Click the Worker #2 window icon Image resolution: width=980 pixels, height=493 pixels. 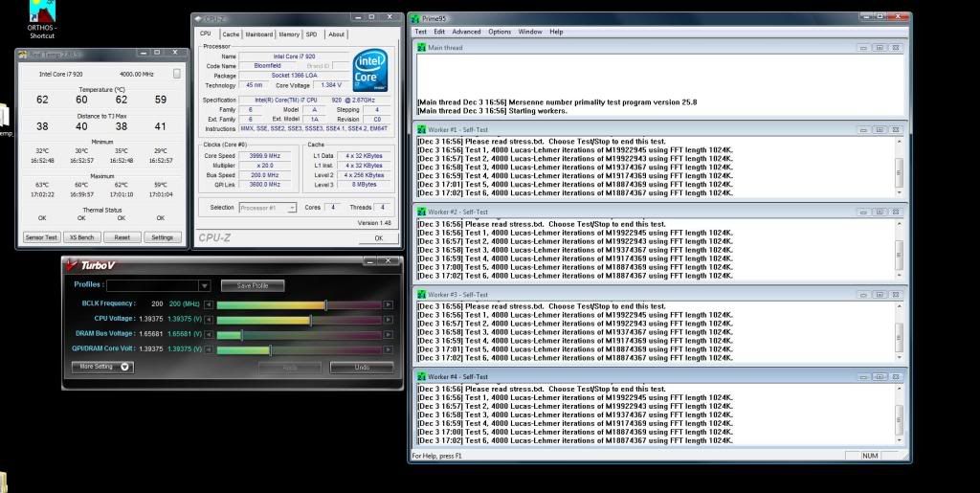click(422, 213)
